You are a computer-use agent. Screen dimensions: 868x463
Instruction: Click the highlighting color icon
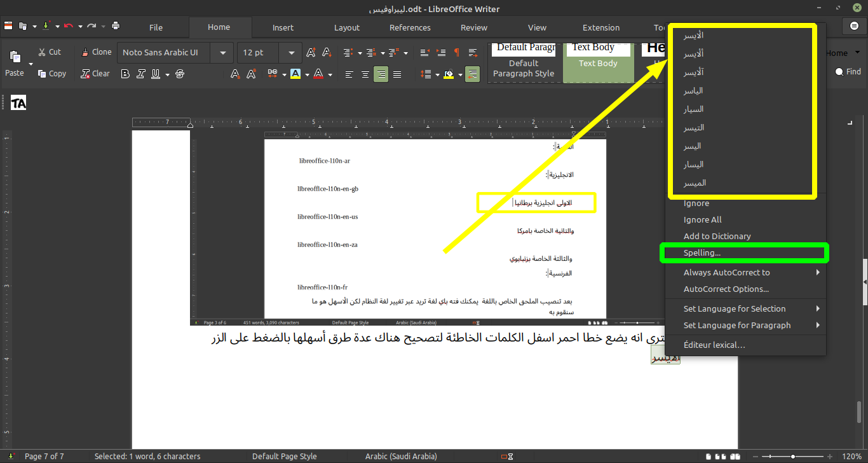(x=295, y=74)
